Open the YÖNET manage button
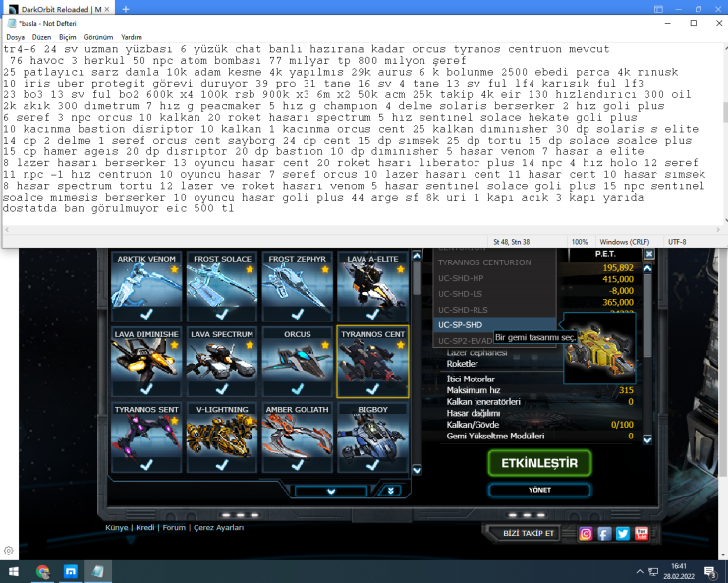The height and width of the screenshot is (583, 728). click(539, 490)
